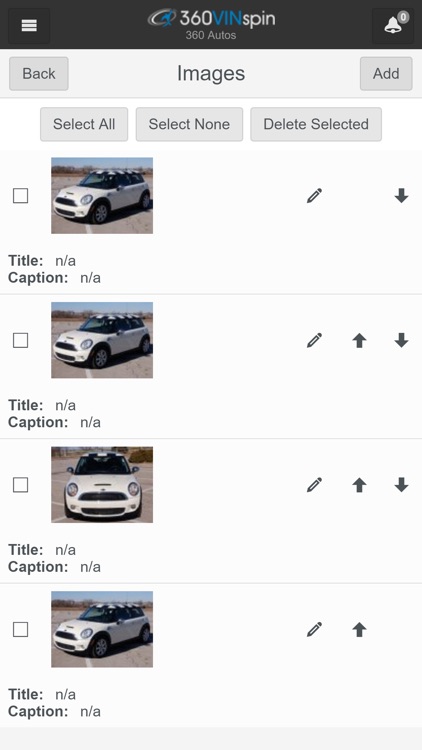Viewport: 422px width, 750px height.
Task: Move the front-view car image up
Action: 359,485
